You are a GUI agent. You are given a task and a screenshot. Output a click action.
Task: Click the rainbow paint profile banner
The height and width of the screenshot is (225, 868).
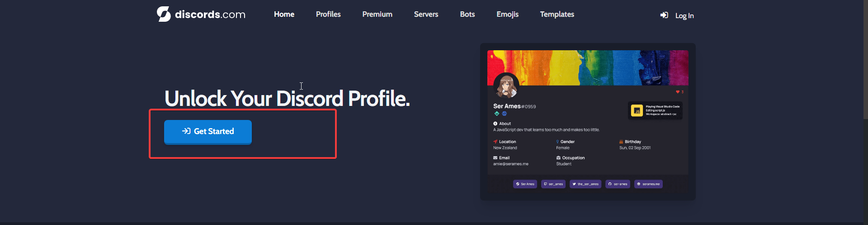click(588, 67)
